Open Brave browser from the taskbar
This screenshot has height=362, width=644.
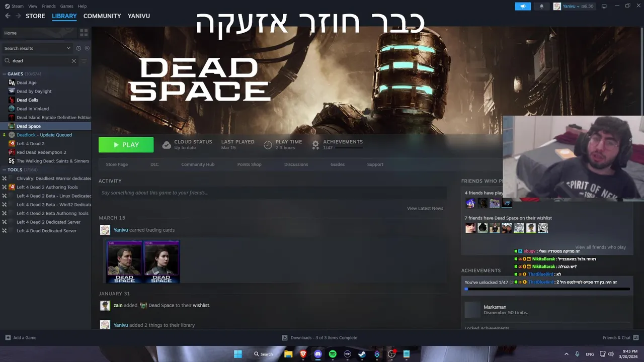click(x=303, y=354)
